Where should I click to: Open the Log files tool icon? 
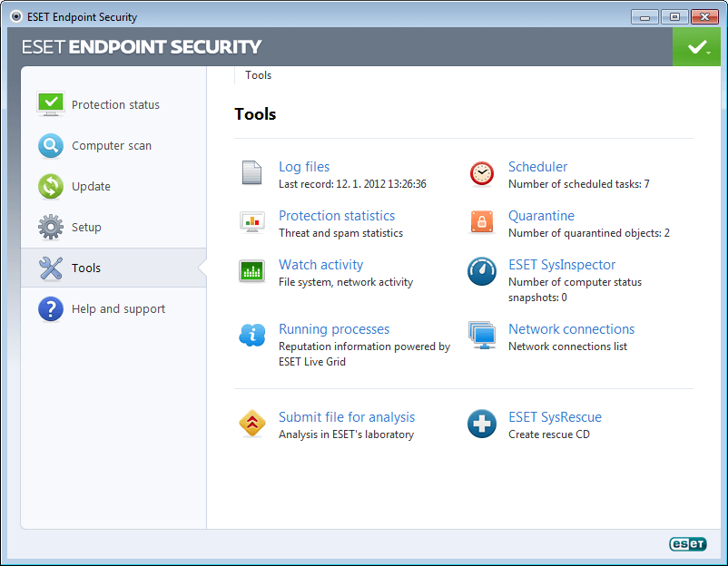251,172
